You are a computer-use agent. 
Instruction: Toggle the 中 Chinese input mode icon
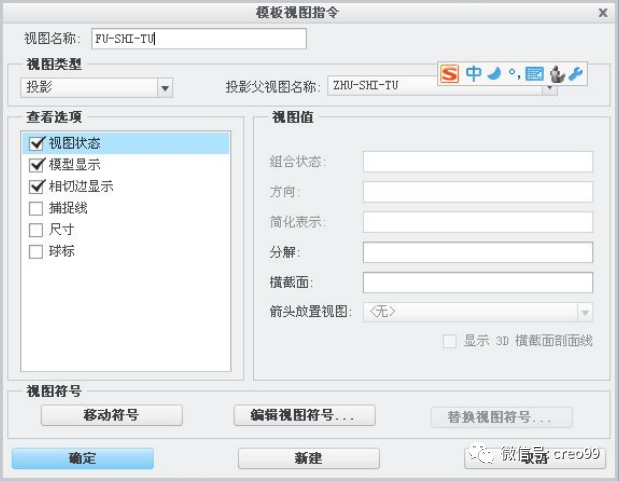pyautogui.click(x=473, y=73)
